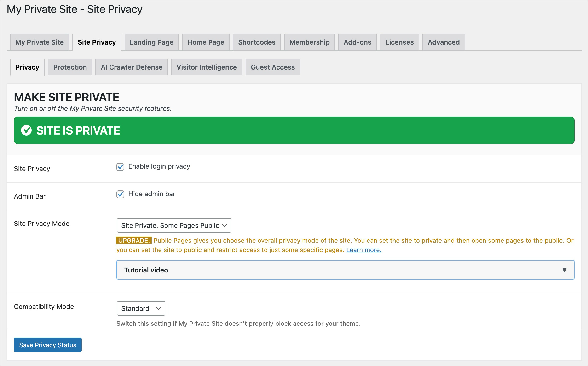Open the Site Privacy Mode dropdown
The width and height of the screenshot is (588, 366).
point(173,225)
